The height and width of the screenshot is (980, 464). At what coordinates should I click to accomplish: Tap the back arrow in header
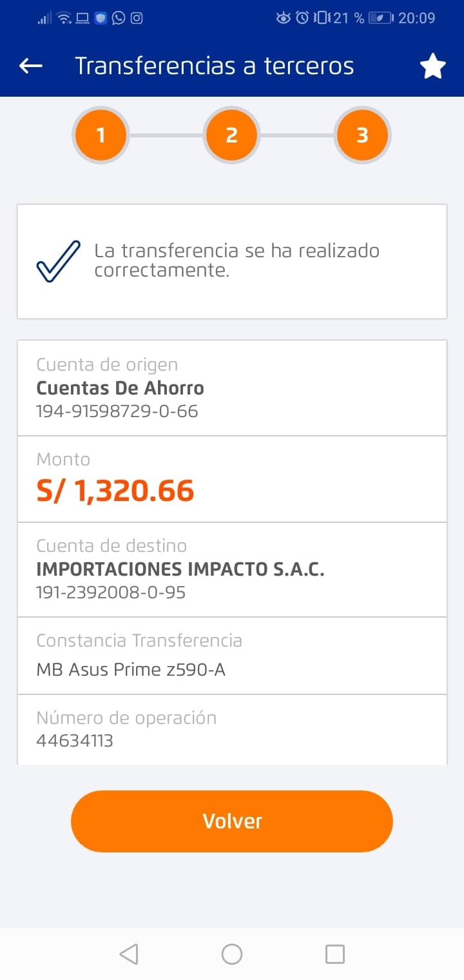pos(30,66)
